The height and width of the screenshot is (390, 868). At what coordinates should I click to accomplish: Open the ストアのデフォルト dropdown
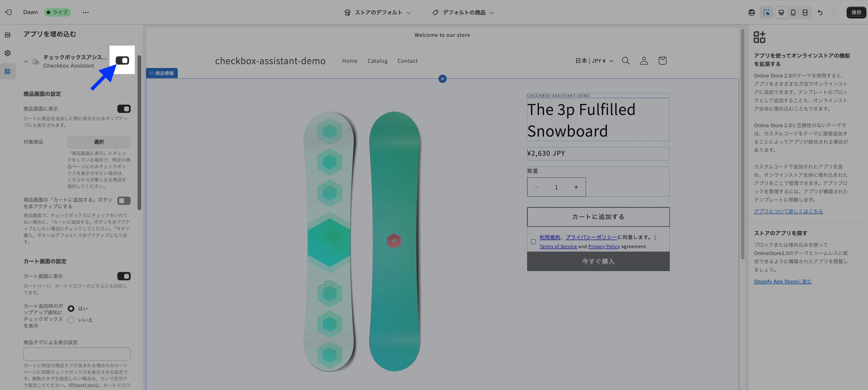(377, 12)
